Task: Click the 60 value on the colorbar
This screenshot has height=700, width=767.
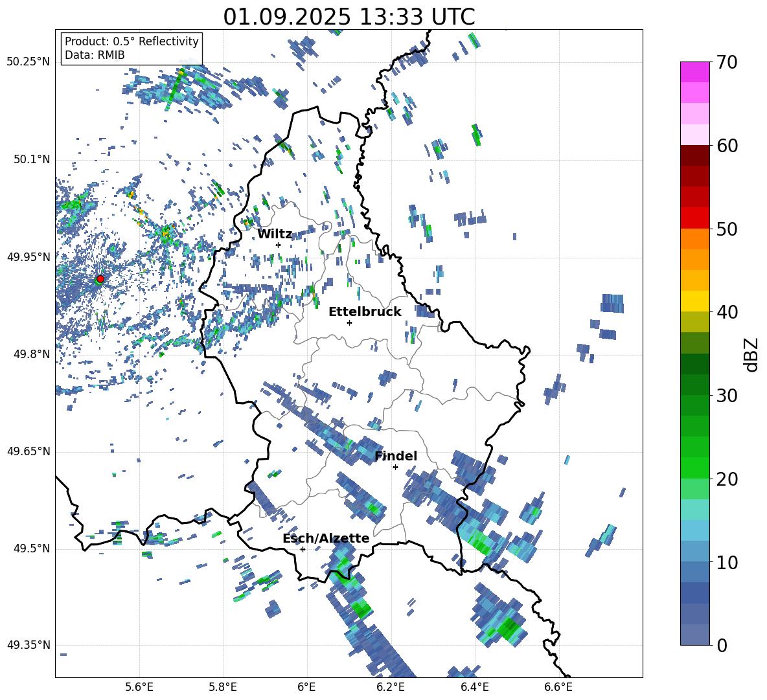Action: (x=727, y=146)
